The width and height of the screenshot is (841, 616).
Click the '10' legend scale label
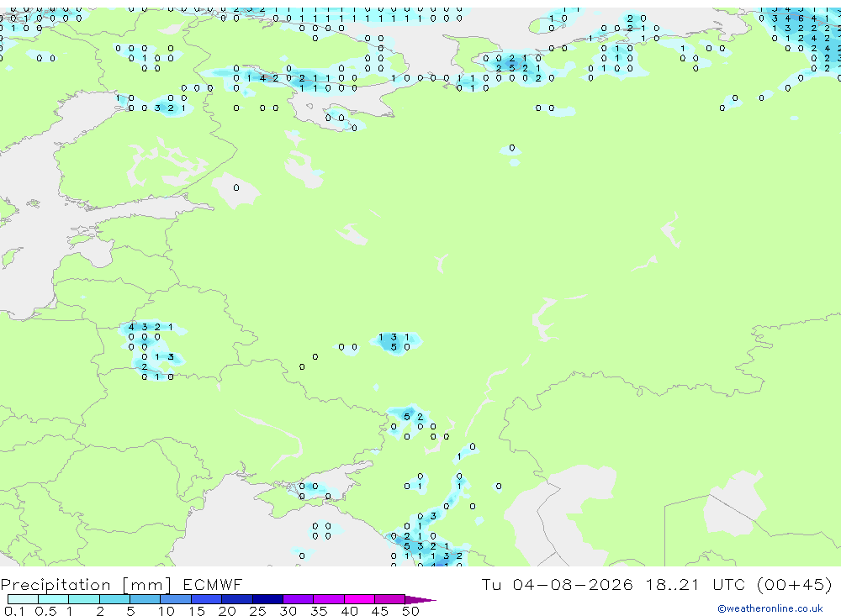click(167, 611)
